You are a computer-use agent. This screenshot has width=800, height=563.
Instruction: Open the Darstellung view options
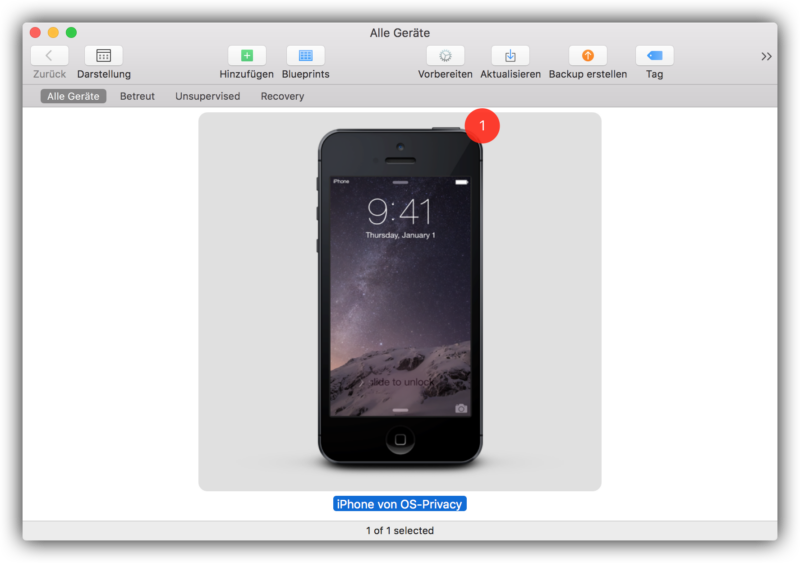pyautogui.click(x=103, y=56)
